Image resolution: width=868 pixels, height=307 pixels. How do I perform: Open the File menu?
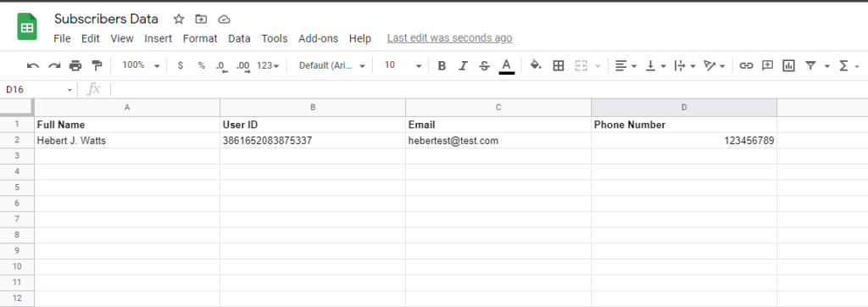(62, 38)
